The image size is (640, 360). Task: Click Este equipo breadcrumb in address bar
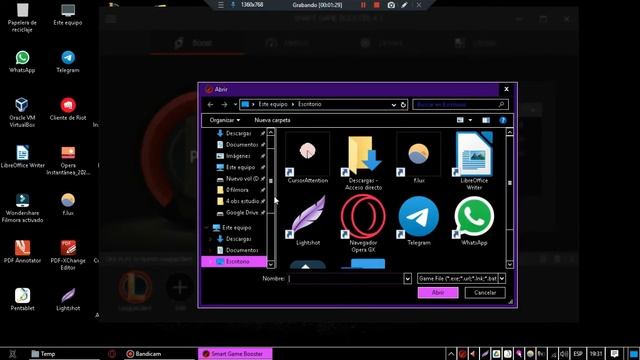pyautogui.click(x=273, y=104)
